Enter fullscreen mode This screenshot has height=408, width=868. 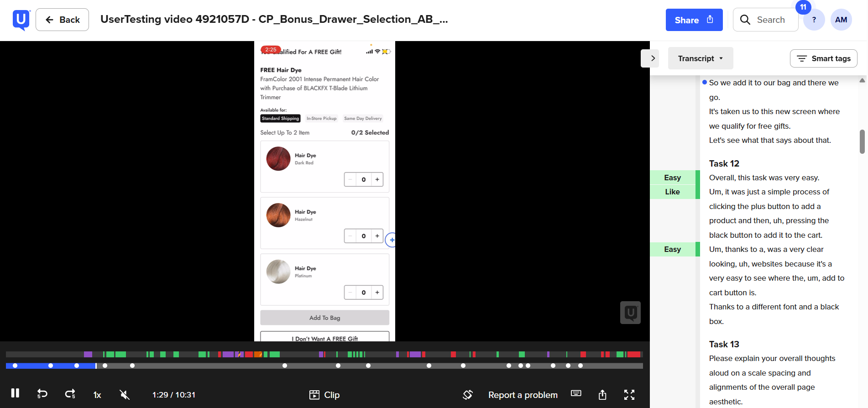[629, 395]
